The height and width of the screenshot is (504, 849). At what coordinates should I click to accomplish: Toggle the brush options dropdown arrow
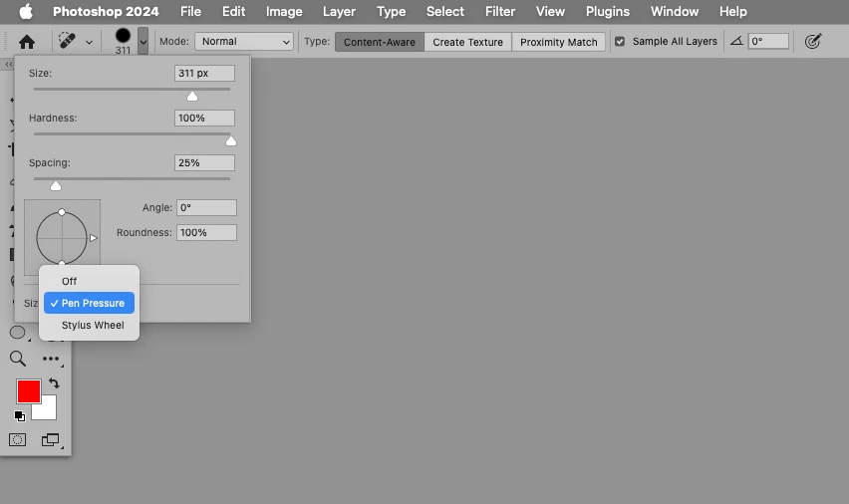tap(142, 42)
